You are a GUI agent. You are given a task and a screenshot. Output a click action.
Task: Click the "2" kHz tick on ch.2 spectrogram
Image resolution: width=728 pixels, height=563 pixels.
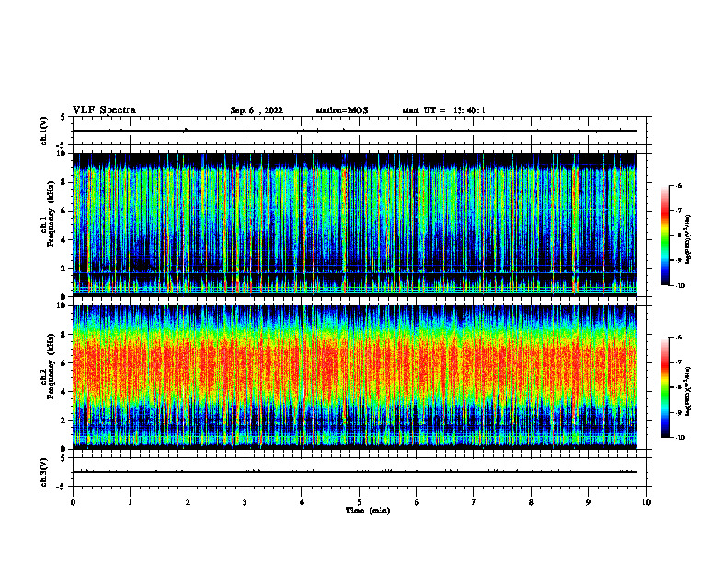[x=64, y=420]
